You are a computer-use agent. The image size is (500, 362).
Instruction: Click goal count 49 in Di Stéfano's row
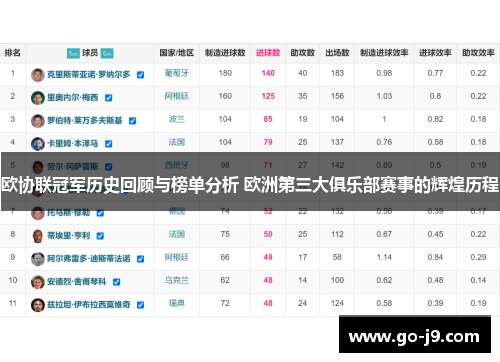point(268,257)
